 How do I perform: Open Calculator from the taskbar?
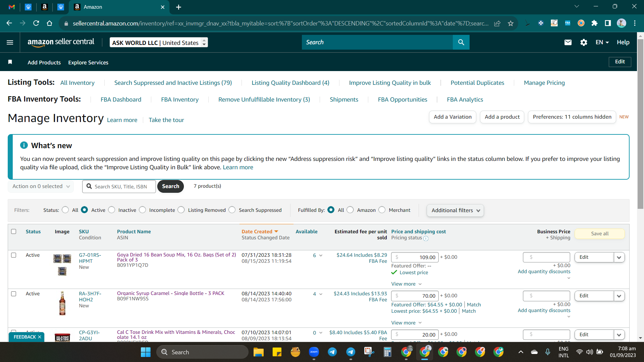tap(388, 352)
